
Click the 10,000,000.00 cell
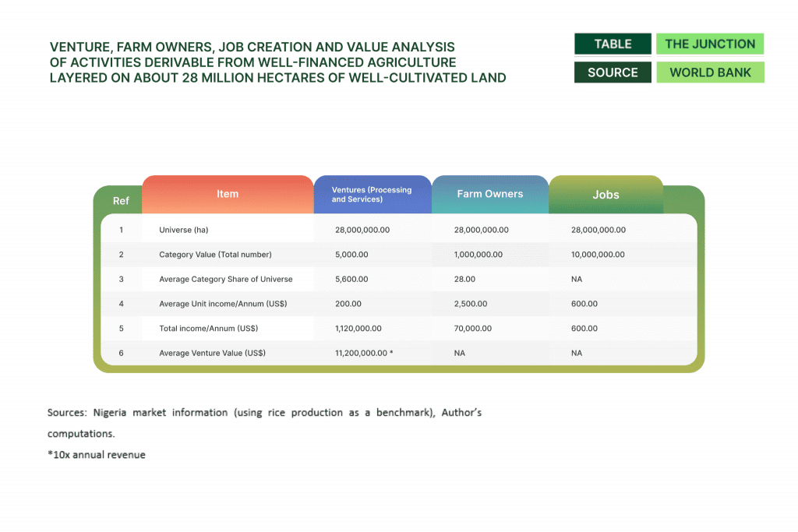point(598,254)
